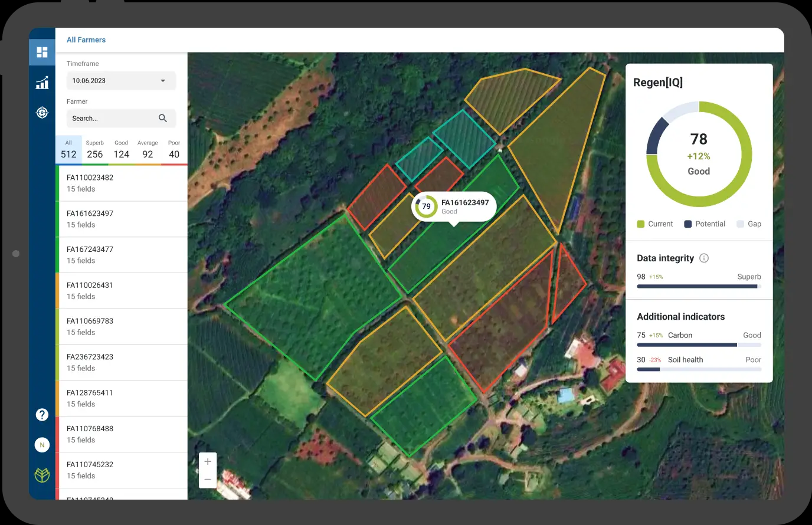Click the Potential legend navy swatch
The image size is (812, 525).
point(688,224)
